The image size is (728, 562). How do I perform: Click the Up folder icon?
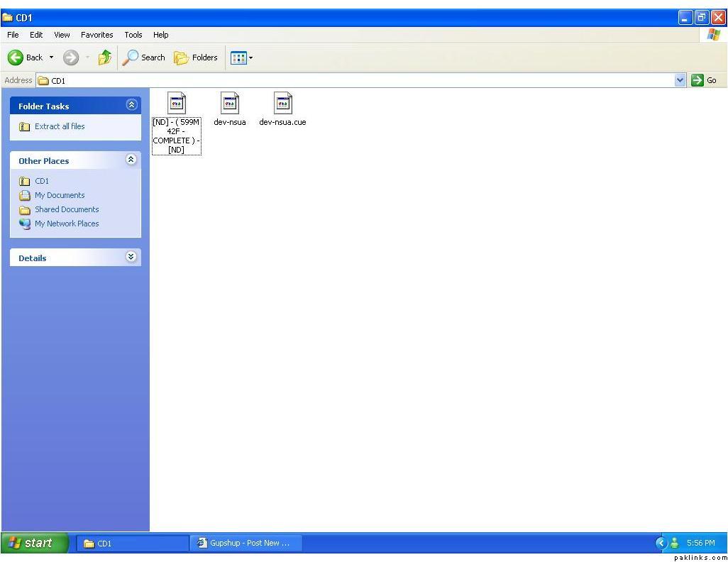click(x=104, y=57)
